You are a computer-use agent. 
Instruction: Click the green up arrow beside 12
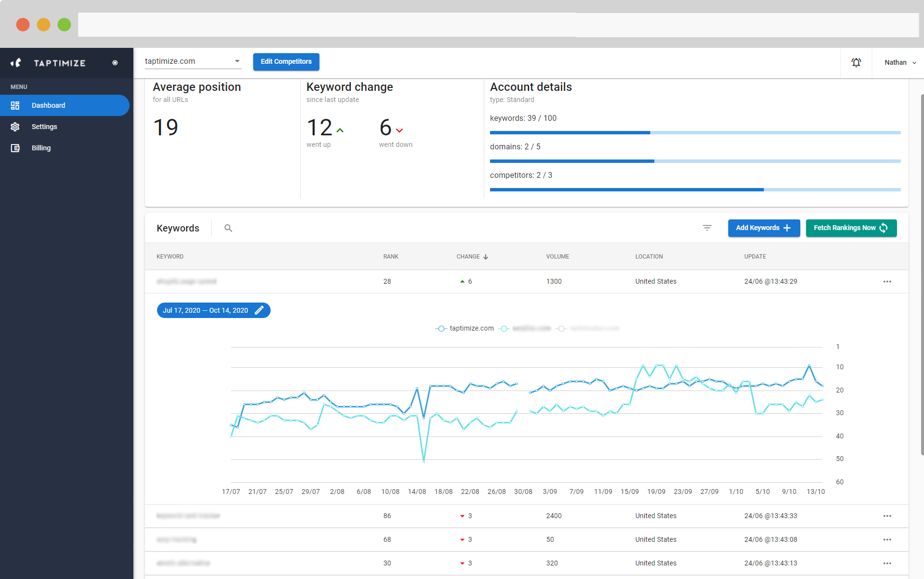click(340, 130)
